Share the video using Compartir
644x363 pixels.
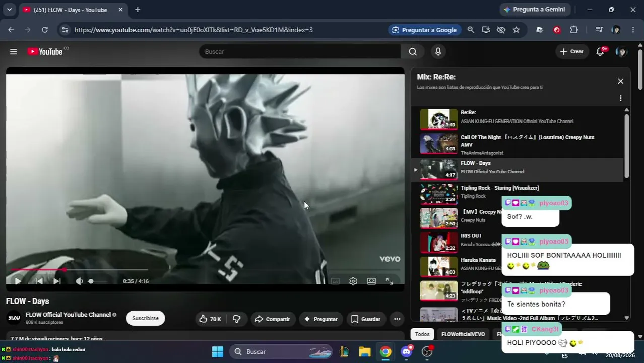pos(273,319)
